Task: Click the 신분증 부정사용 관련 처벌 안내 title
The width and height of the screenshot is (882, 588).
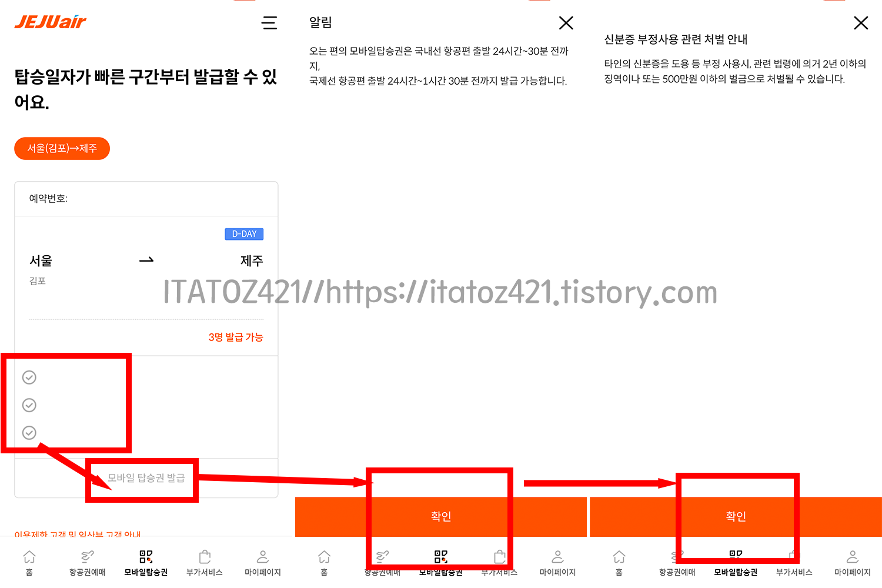Action: 676,39
